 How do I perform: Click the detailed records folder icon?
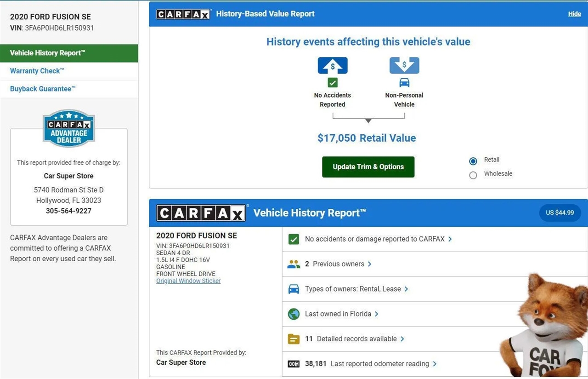[x=294, y=339]
